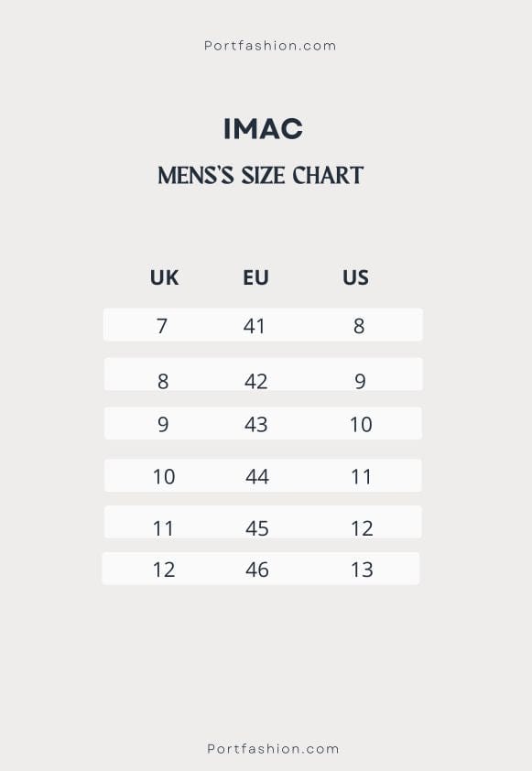
Task: Select the IMAC brand title
Action: point(263,129)
